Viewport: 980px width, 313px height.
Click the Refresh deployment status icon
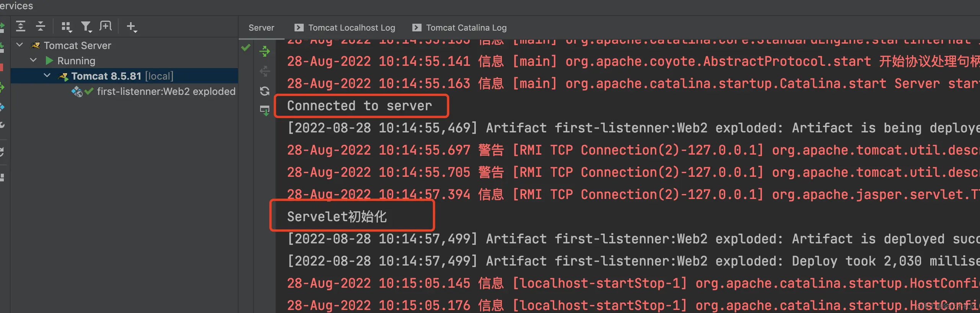(x=264, y=91)
